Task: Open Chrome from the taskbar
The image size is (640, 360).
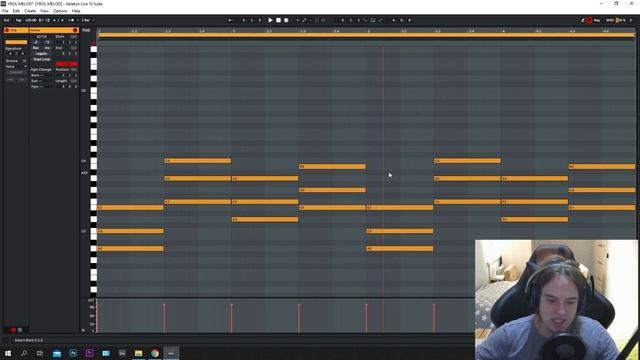Action: pyautogui.click(x=155, y=353)
